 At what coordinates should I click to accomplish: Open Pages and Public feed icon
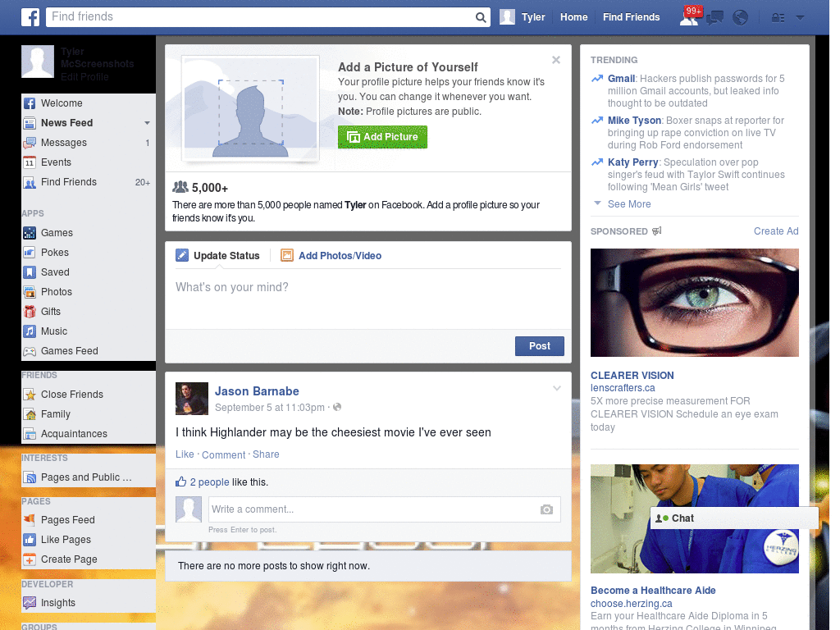click(x=30, y=477)
